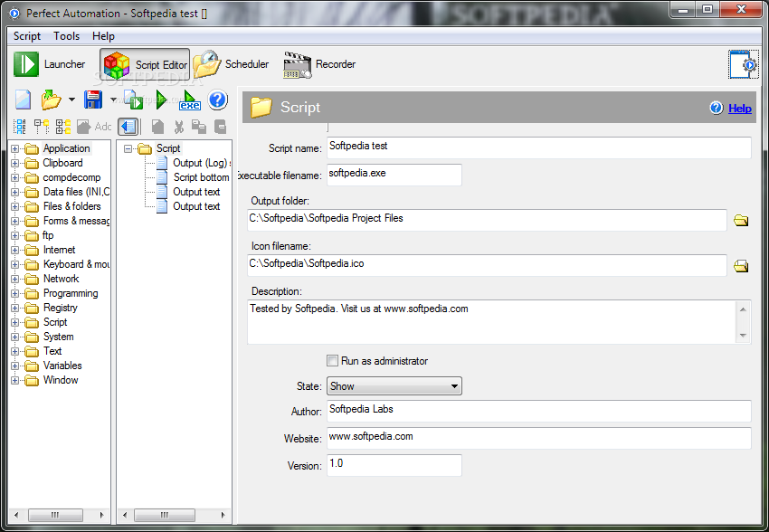
Task: Select the System folder
Action: (x=59, y=337)
